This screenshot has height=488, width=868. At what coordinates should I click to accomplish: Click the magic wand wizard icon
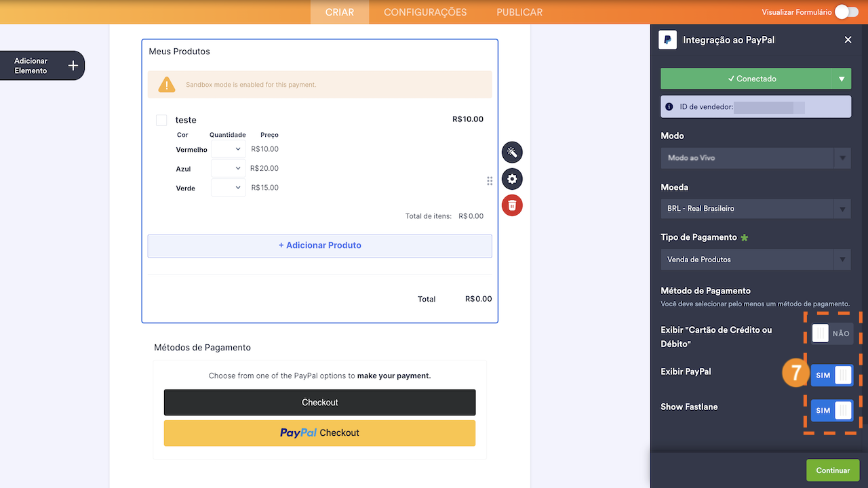click(x=512, y=152)
